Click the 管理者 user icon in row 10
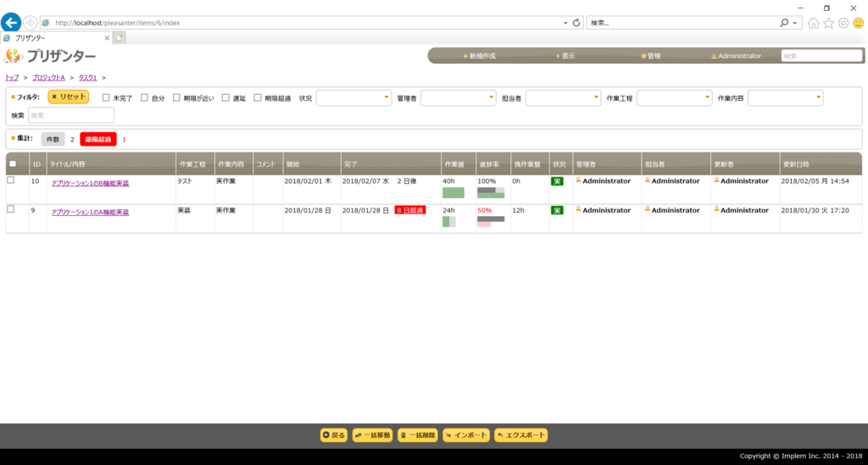The width and height of the screenshot is (868, 465). point(578,180)
